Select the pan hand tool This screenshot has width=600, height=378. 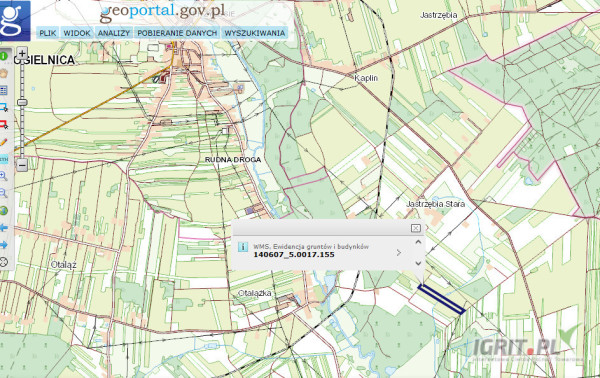3,73
